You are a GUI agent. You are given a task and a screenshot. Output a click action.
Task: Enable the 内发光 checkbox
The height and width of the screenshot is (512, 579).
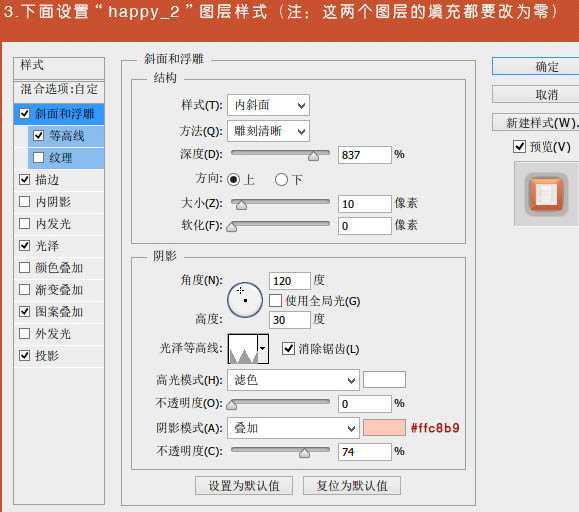[24, 224]
